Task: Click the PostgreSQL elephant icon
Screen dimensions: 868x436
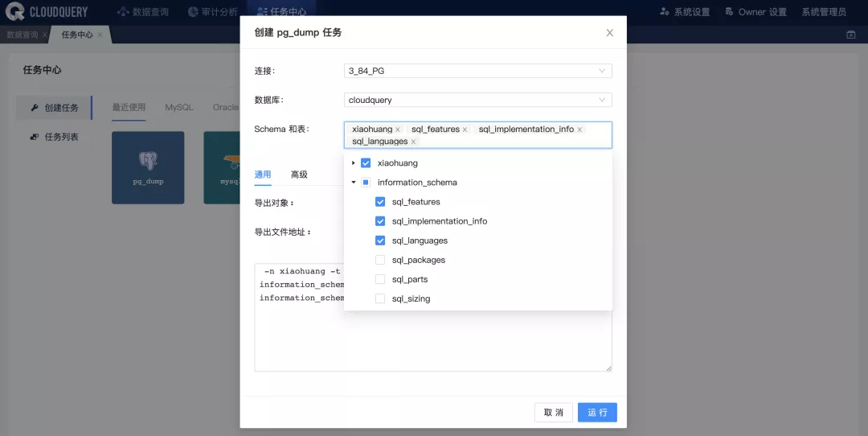Action: pos(148,161)
